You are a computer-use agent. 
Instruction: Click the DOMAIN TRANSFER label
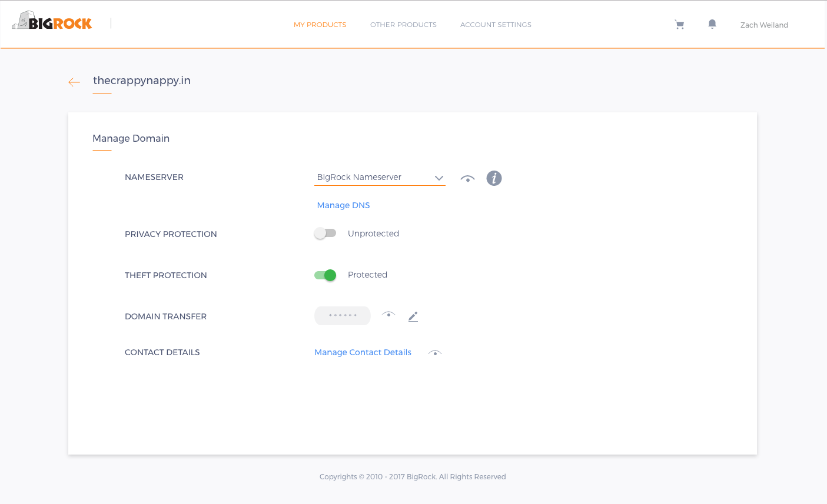coord(165,316)
